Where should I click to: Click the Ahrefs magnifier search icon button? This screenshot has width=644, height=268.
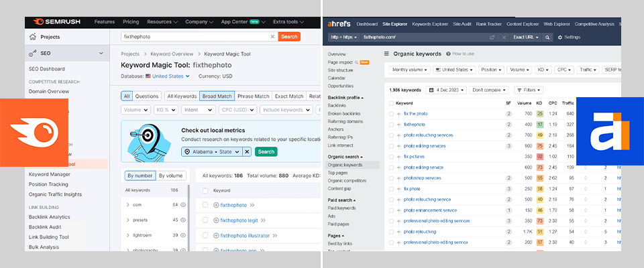click(547, 38)
